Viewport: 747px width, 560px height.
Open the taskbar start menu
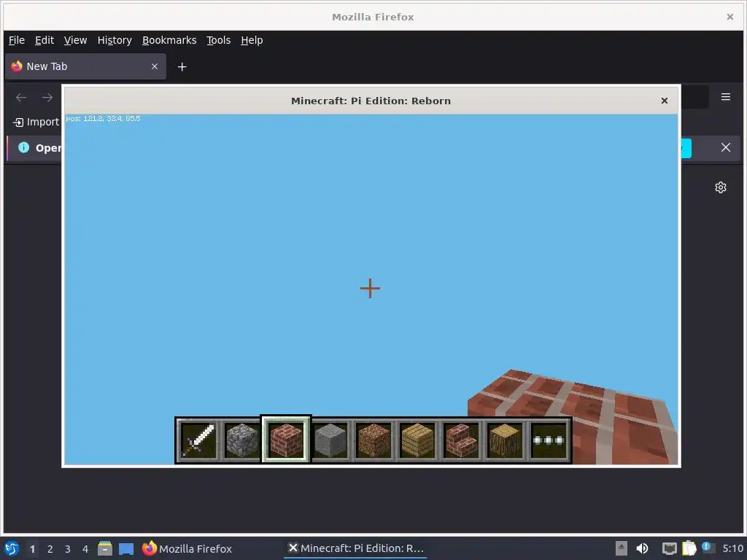[x=12, y=548]
